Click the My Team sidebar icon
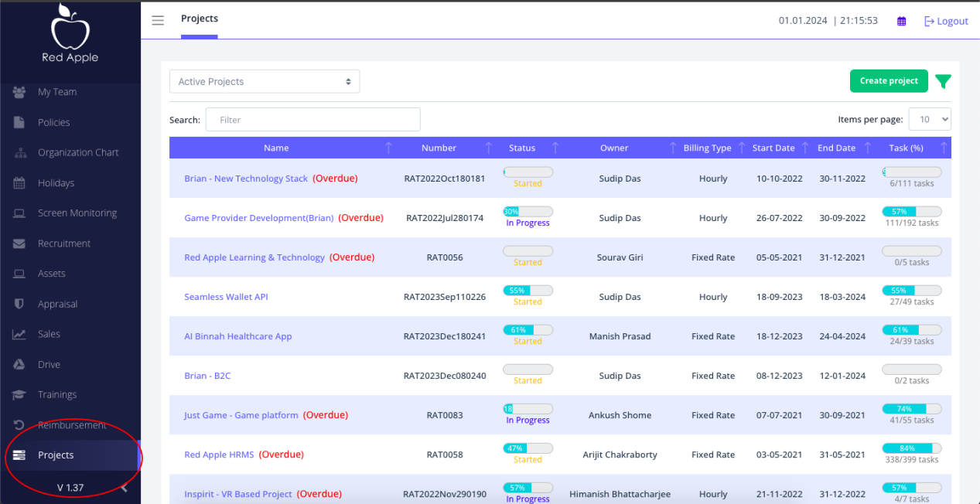Screen dimensions: 980x504 click(x=19, y=92)
